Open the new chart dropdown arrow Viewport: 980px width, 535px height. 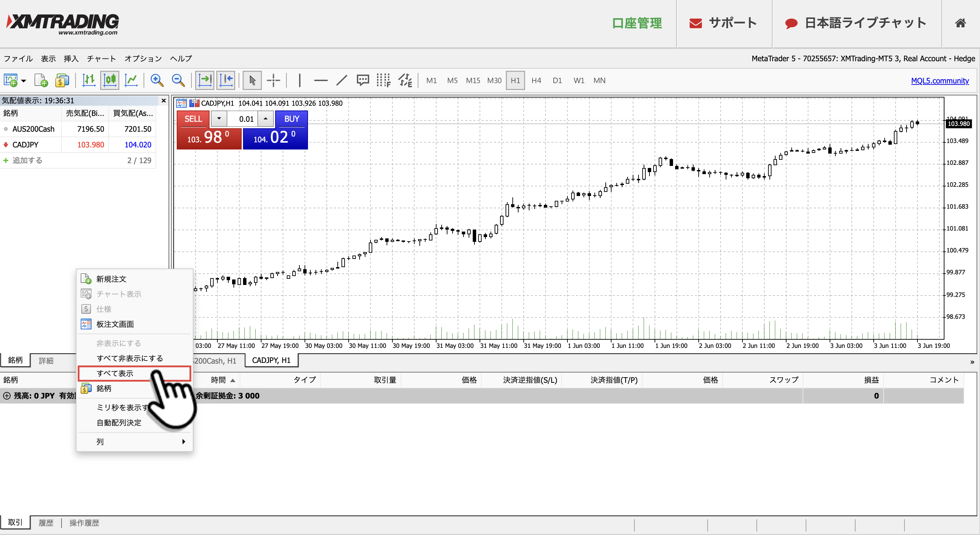coord(24,81)
